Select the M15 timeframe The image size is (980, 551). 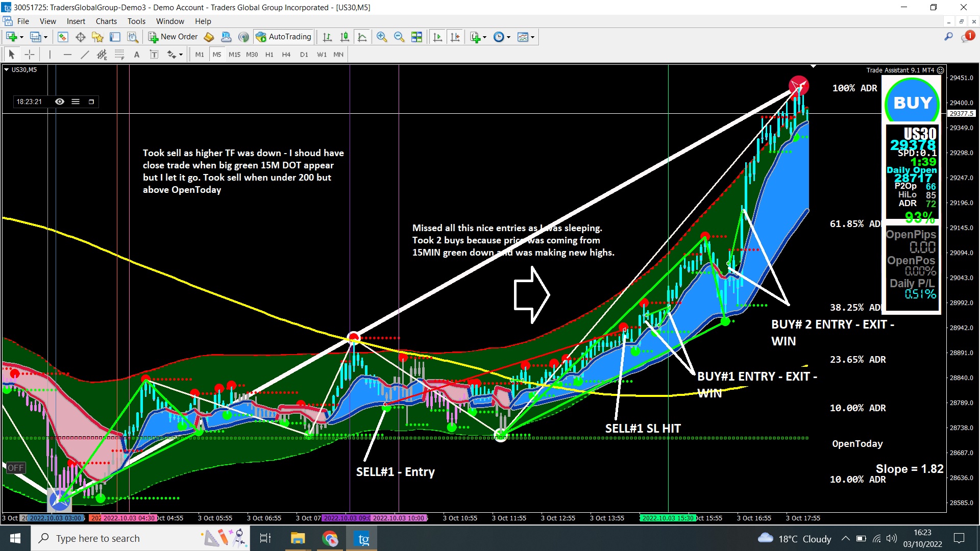(234, 55)
